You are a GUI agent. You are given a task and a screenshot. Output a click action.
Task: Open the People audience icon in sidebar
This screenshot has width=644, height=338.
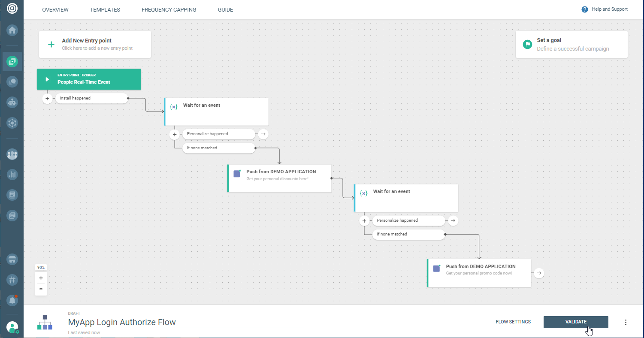coord(12,154)
